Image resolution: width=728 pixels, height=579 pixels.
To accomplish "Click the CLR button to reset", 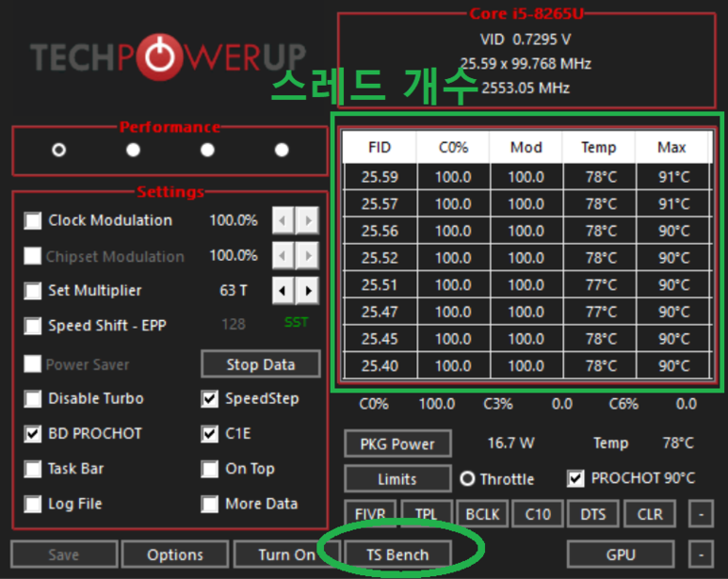I will [650, 514].
